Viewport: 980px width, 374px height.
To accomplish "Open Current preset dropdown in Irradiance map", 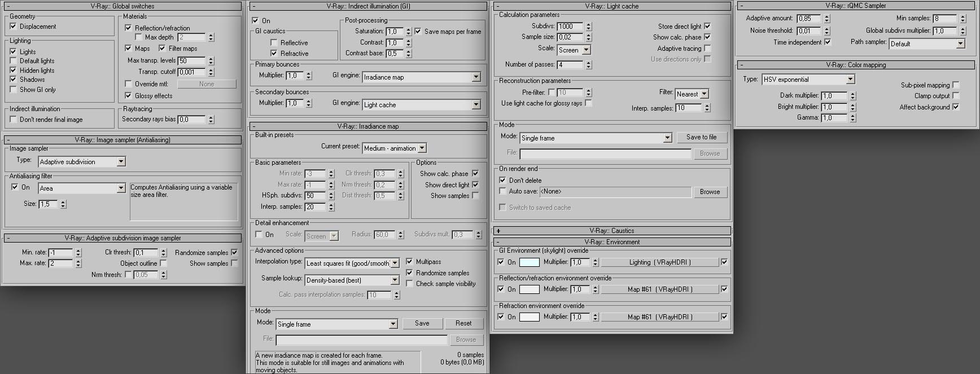I will (395, 148).
